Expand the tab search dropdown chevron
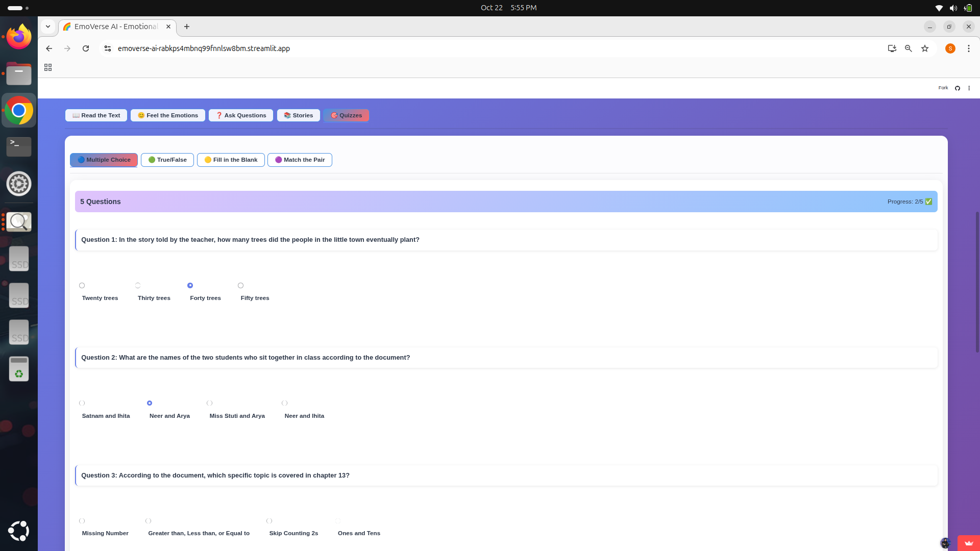The height and width of the screenshot is (551, 980). click(x=48, y=27)
